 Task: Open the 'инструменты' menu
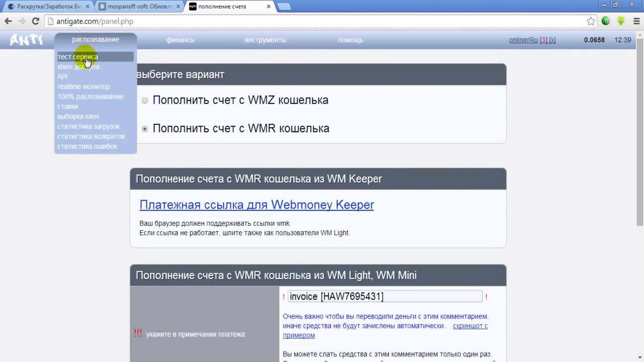[x=265, y=40]
